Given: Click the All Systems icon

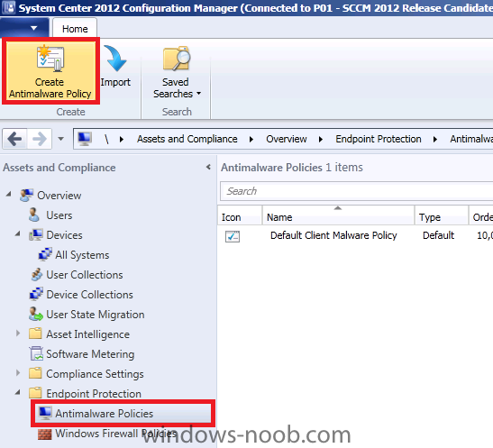Looking at the screenshot, I should tap(45, 254).
